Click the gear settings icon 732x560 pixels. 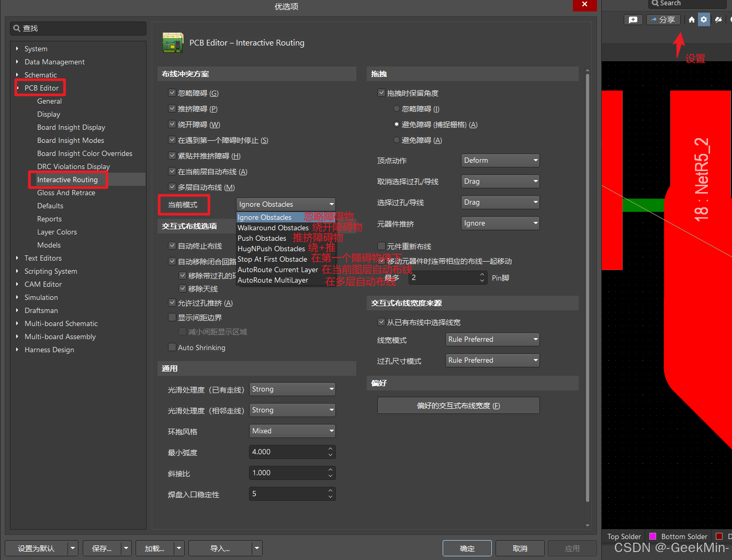click(x=704, y=19)
